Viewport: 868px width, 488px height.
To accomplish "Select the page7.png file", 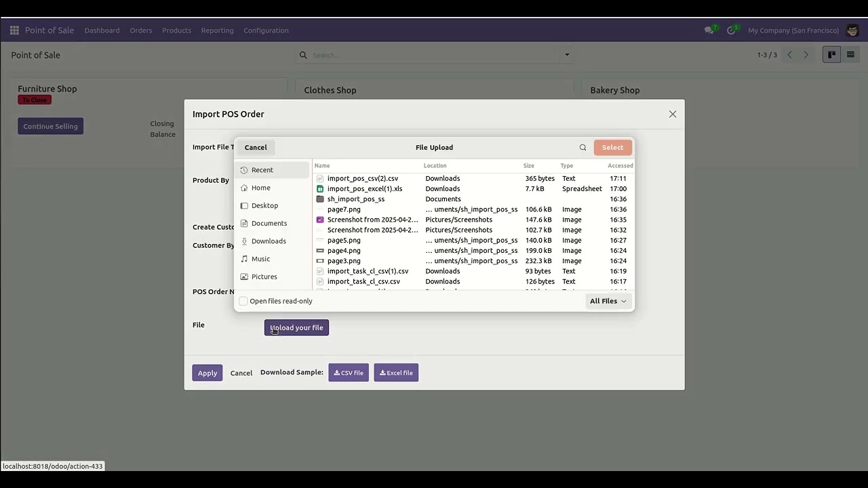I will tap(473, 209).
